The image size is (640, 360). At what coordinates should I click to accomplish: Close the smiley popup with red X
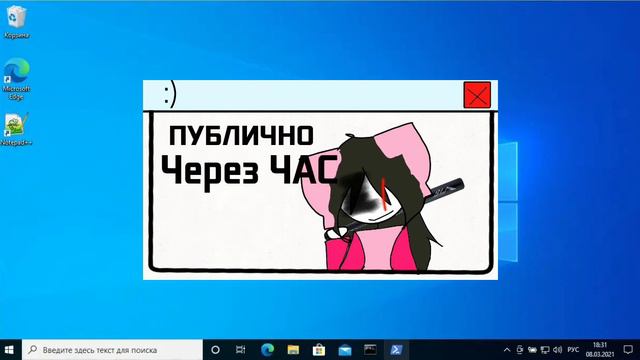coord(477,95)
